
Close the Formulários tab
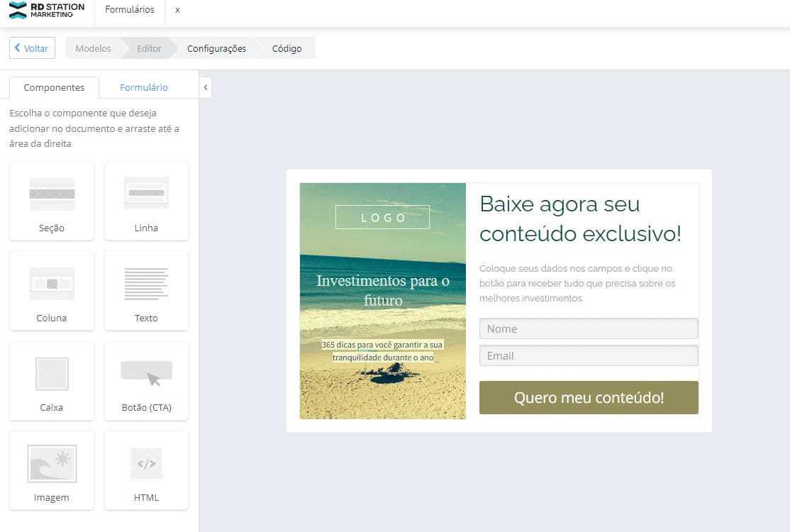177,10
